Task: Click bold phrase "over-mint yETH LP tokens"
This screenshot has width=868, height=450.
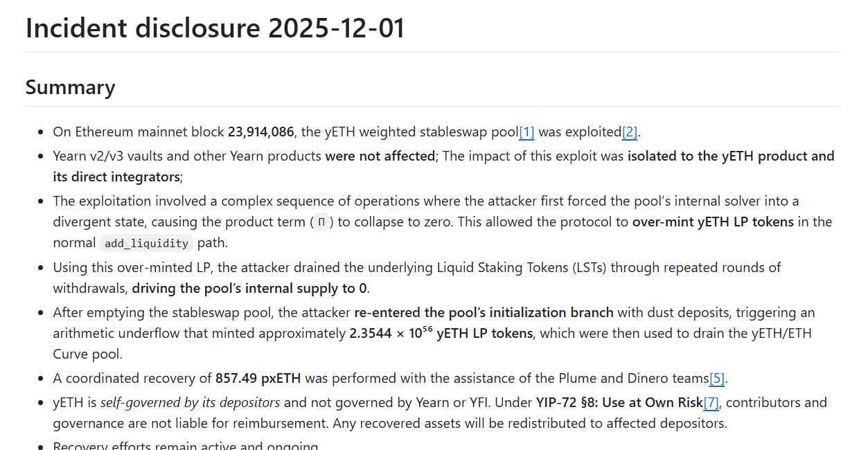Action: pos(713,222)
